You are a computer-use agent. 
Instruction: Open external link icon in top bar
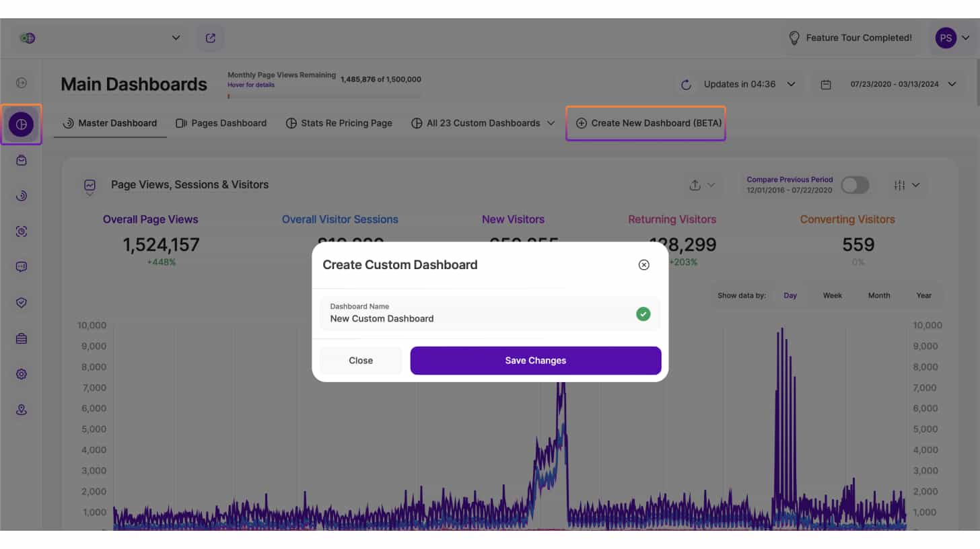(211, 38)
